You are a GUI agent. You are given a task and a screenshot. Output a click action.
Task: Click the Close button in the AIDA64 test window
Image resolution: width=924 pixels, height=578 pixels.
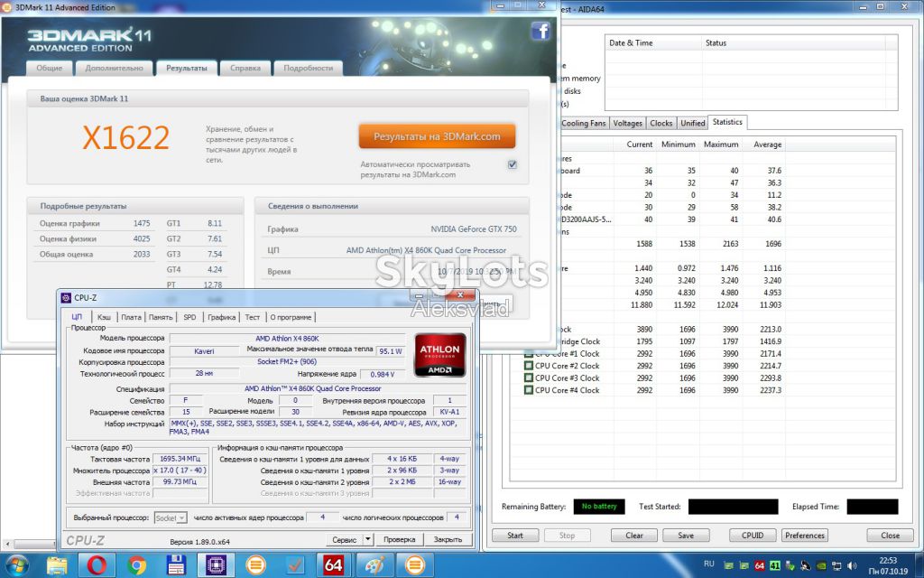click(x=890, y=536)
